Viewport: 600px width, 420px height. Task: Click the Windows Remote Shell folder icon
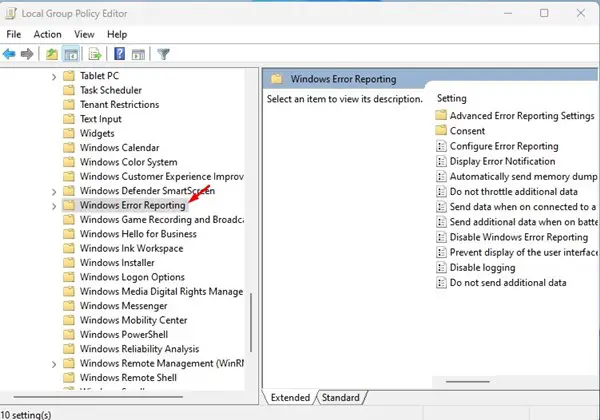(x=69, y=378)
